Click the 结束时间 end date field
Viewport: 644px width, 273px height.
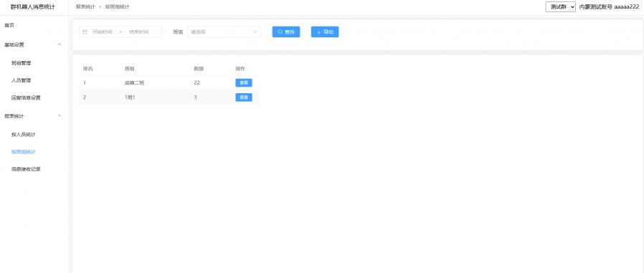[139, 32]
